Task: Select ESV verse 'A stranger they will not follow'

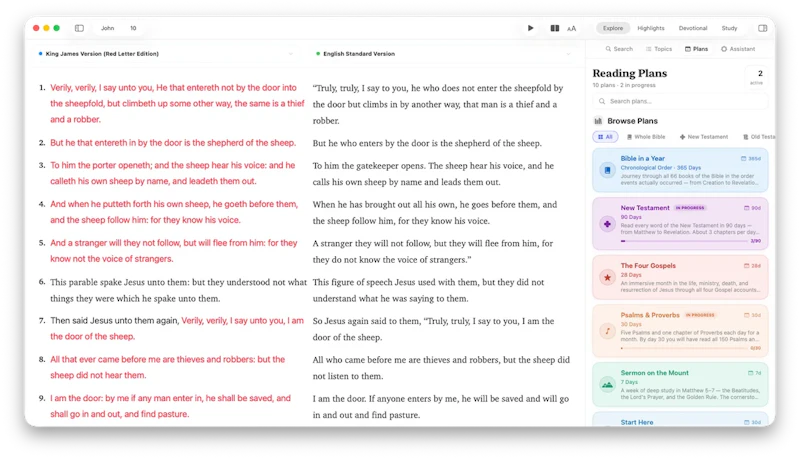Action: click(433, 251)
